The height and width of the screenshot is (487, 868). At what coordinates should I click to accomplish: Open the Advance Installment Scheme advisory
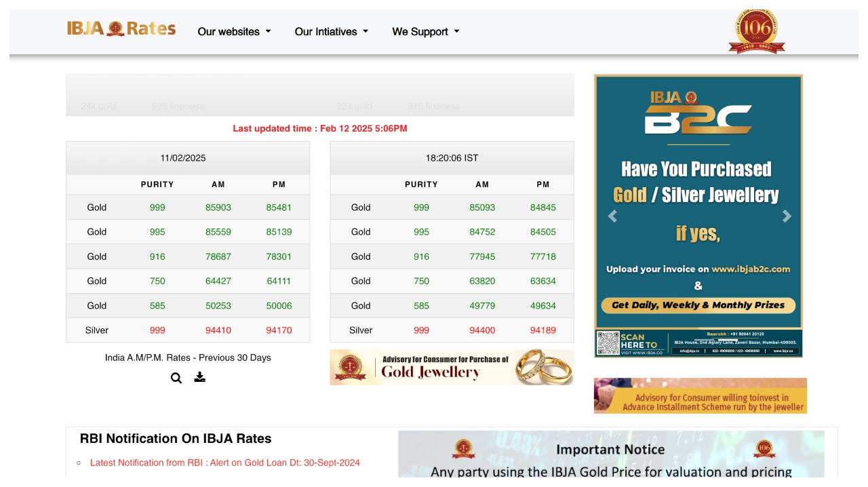(x=701, y=396)
